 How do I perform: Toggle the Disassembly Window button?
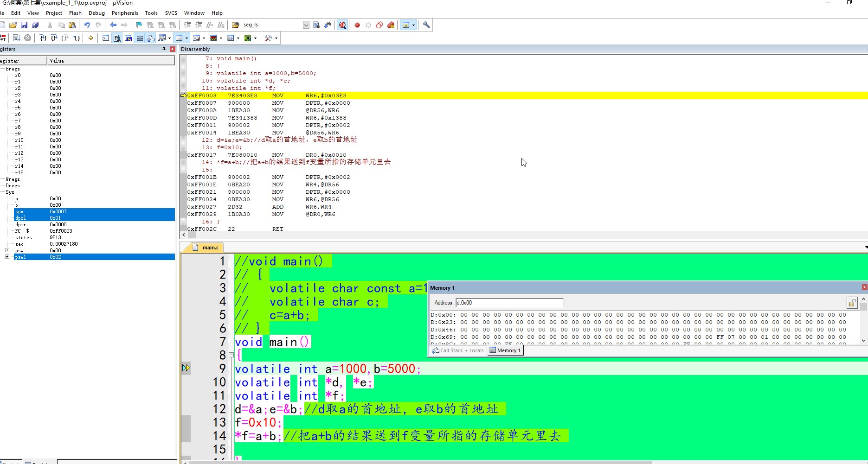coord(117,38)
